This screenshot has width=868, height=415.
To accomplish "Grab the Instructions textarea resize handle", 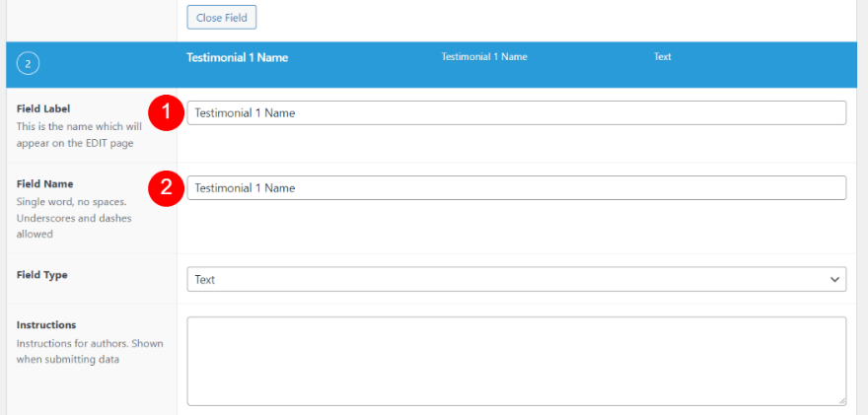I will coord(841,401).
